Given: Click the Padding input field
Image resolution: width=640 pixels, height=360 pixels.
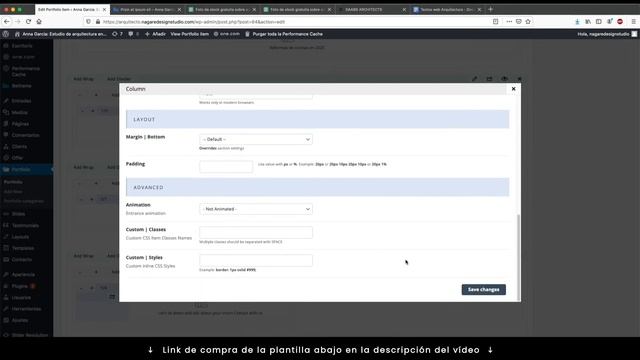Looking at the screenshot, I should tap(226, 167).
